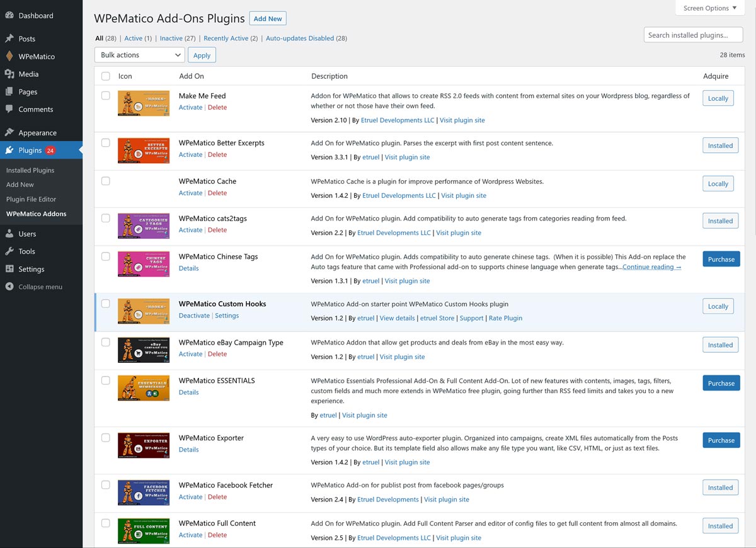Image resolution: width=756 pixels, height=548 pixels.
Task: Click the Plugins plug icon
Action: [x=9, y=150]
